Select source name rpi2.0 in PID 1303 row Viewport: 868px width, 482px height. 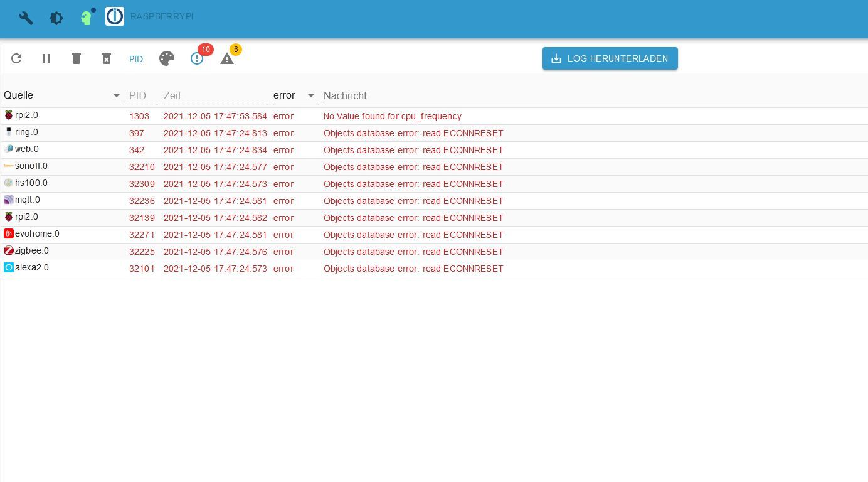26,115
